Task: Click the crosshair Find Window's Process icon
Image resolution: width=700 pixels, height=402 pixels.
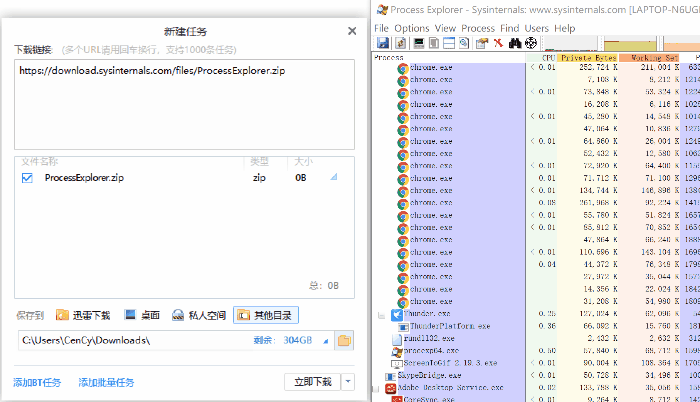Action: [531, 43]
